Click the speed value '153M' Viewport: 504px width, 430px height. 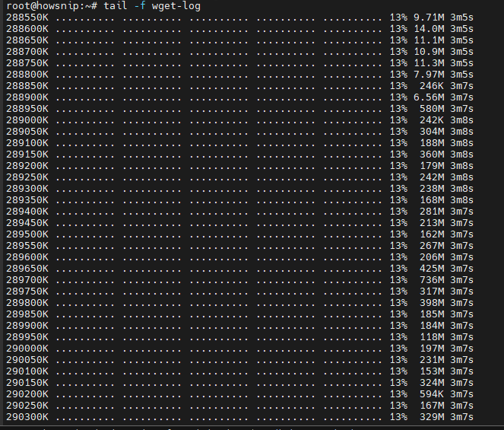[x=432, y=371]
